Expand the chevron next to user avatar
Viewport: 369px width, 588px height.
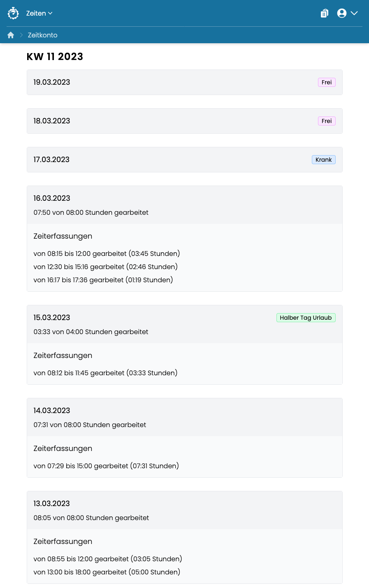354,13
